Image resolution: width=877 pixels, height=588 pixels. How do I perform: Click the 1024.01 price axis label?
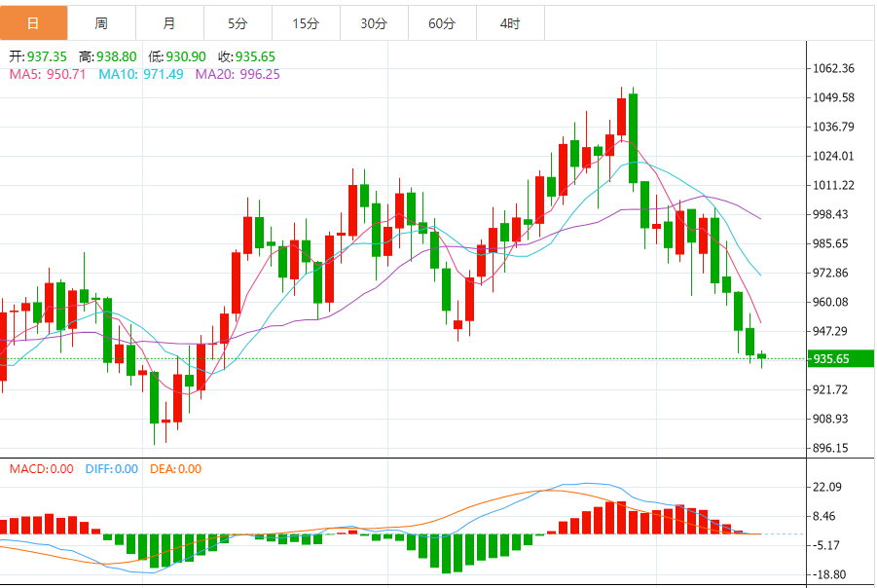pos(833,156)
